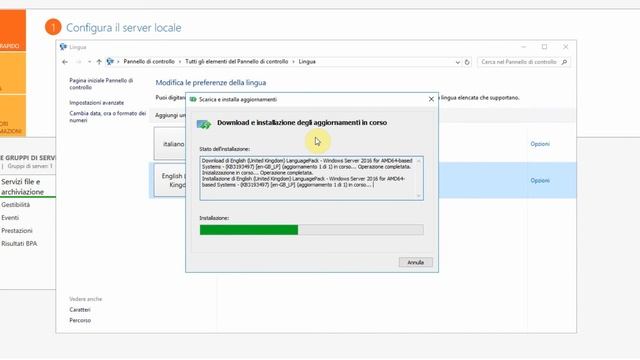
Task: Click the dialog title bar icon
Action: 193,99
